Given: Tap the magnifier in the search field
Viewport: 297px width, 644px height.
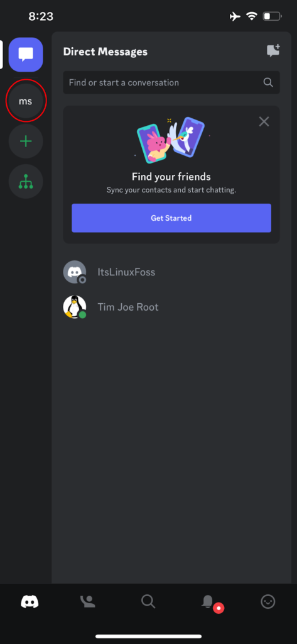Looking at the screenshot, I should [x=268, y=82].
